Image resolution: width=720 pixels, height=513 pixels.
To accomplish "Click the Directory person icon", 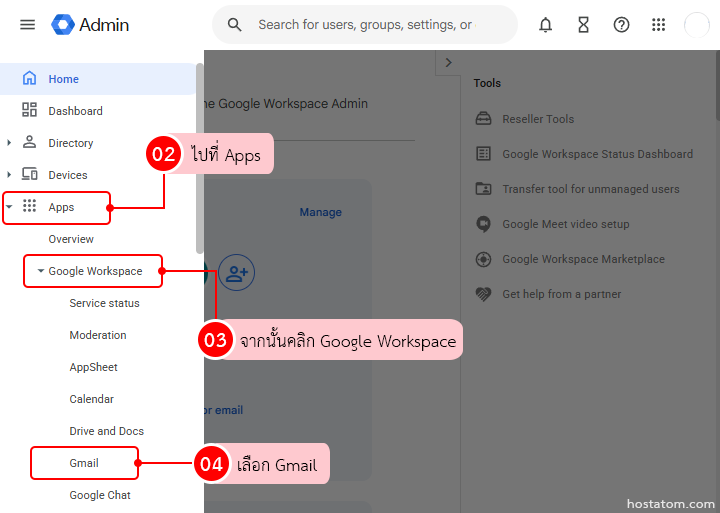I will [x=29, y=142].
